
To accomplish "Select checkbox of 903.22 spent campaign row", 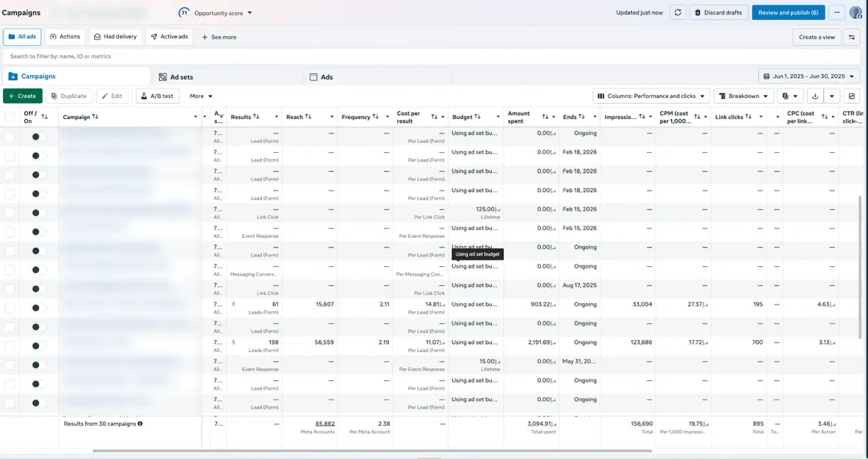I will click(x=10, y=308).
